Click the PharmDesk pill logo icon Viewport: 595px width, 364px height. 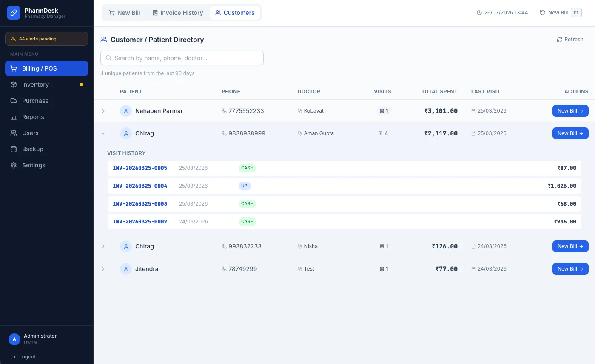point(14,13)
